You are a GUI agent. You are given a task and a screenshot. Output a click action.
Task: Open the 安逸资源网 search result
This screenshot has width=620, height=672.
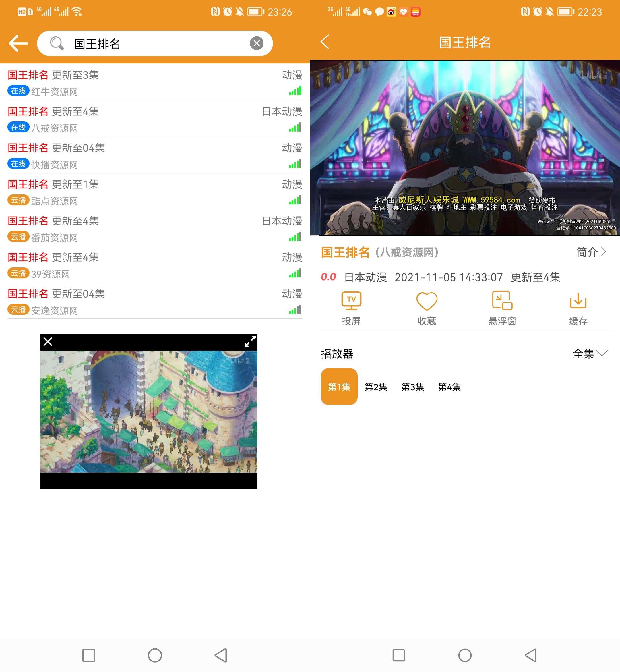click(x=155, y=301)
